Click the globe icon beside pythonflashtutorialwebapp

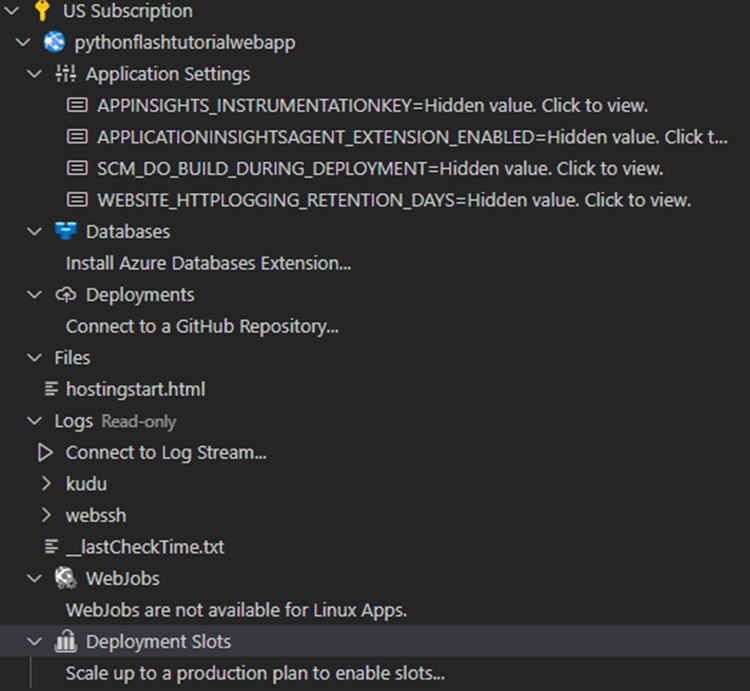[x=54, y=42]
